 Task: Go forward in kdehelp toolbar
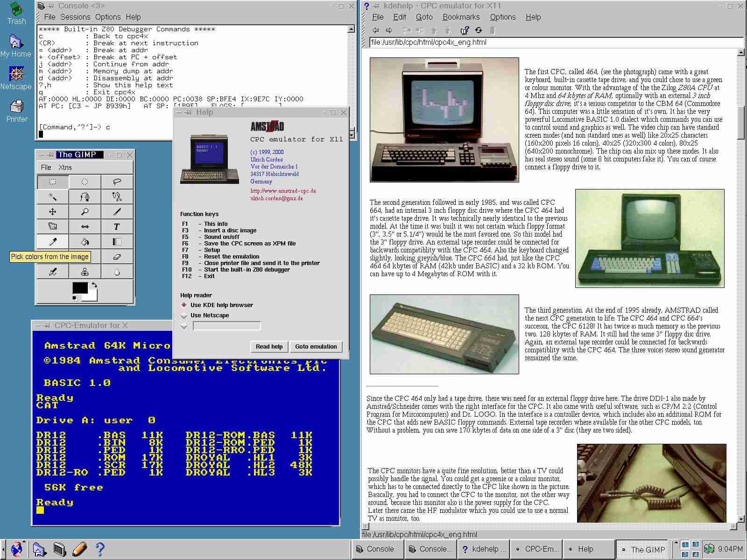tap(388, 30)
